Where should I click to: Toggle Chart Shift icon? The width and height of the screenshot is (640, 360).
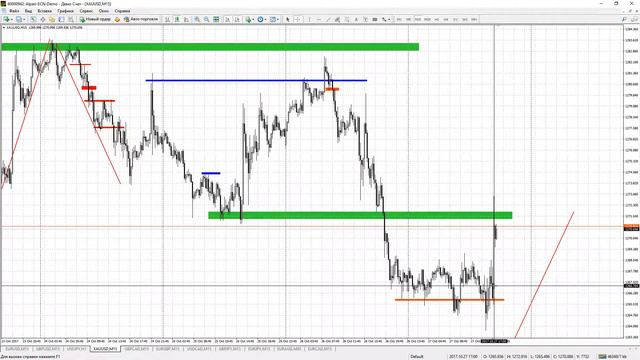pos(237,19)
